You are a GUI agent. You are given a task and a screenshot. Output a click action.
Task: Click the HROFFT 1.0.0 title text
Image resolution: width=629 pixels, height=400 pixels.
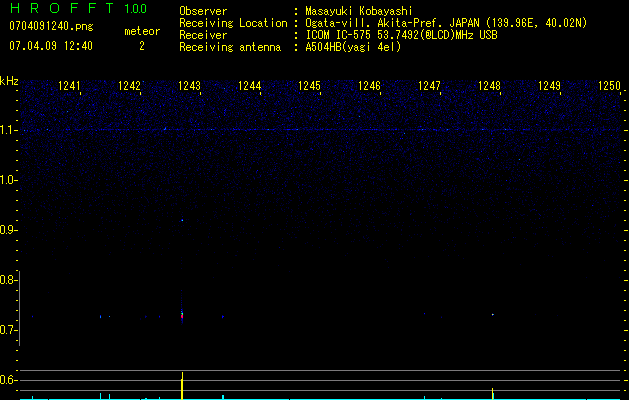78,8
